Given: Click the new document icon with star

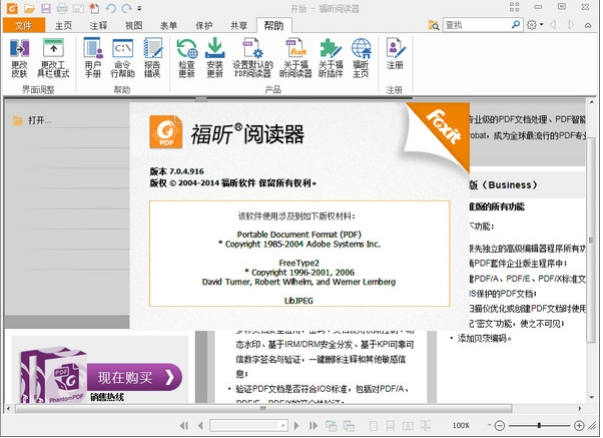Looking at the screenshot, I should tap(94, 8).
